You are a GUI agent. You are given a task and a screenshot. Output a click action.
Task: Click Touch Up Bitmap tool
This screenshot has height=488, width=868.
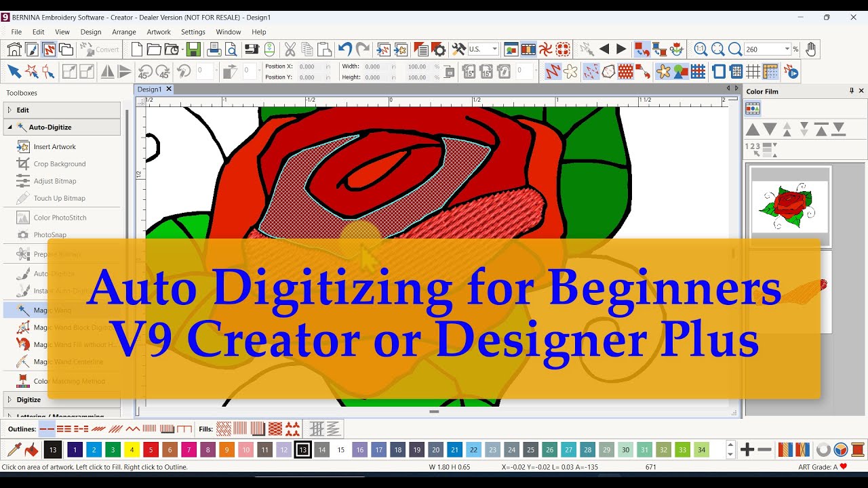[60, 198]
